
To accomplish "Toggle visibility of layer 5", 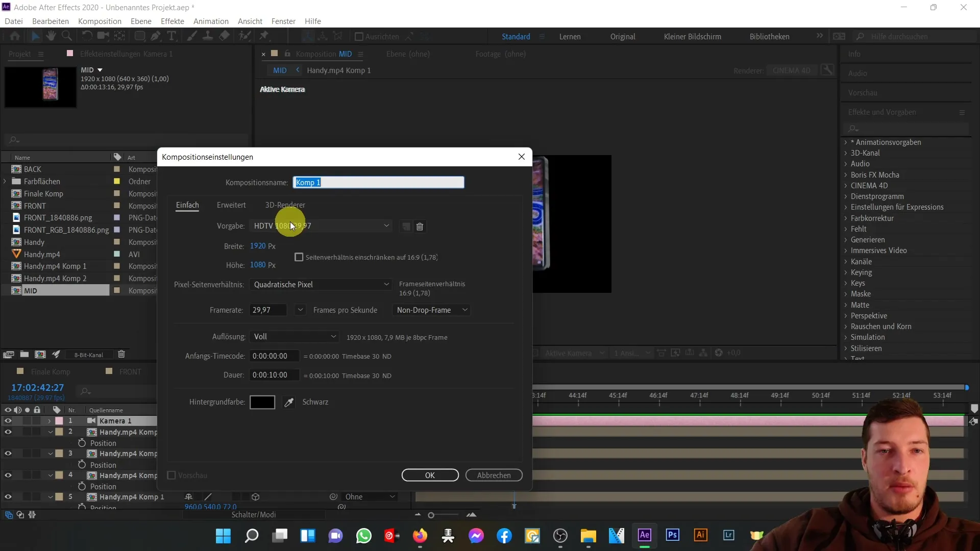I will point(8,497).
